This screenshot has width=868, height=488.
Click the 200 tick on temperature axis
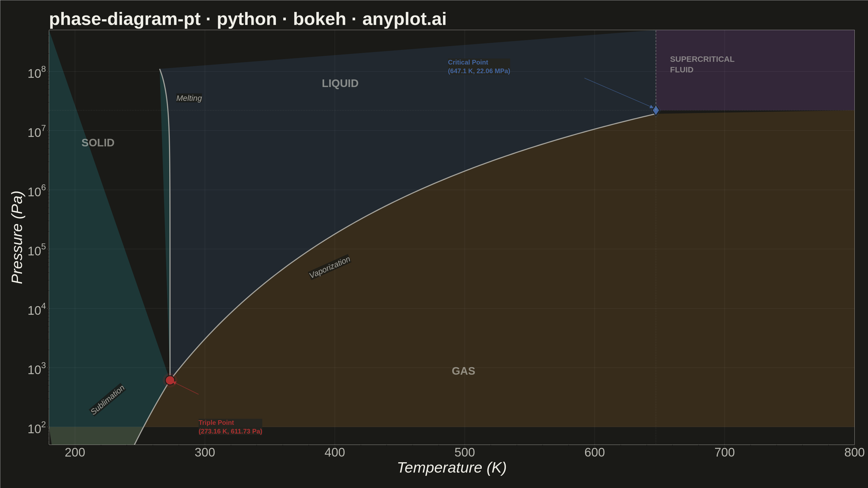tap(75, 452)
